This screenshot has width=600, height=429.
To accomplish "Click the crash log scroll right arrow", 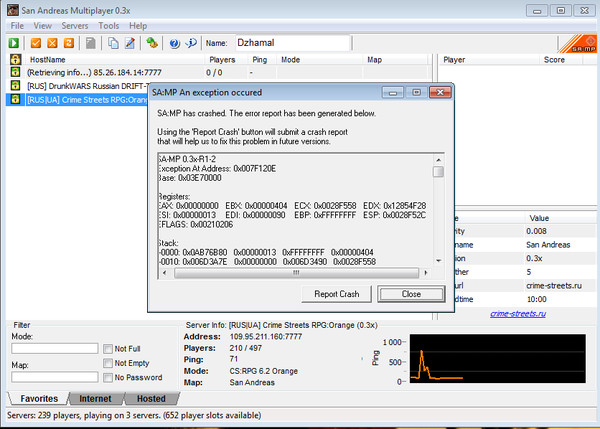I will (426, 273).
